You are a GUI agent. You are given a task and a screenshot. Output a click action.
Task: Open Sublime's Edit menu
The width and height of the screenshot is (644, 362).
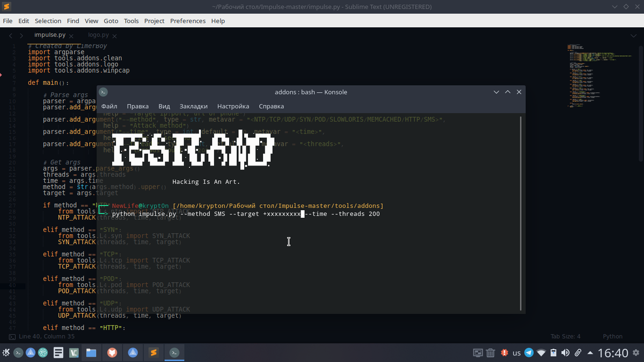pyautogui.click(x=24, y=21)
